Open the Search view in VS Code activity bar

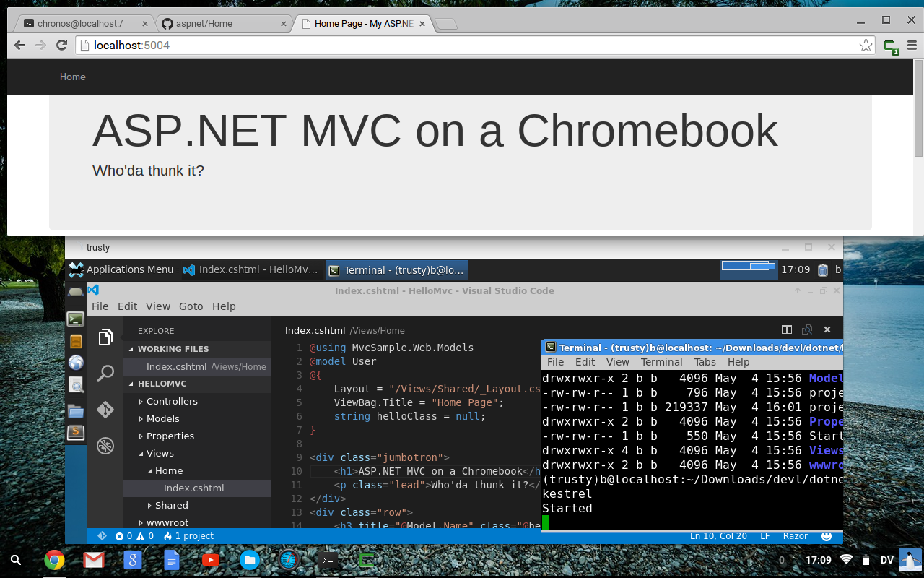pos(105,374)
